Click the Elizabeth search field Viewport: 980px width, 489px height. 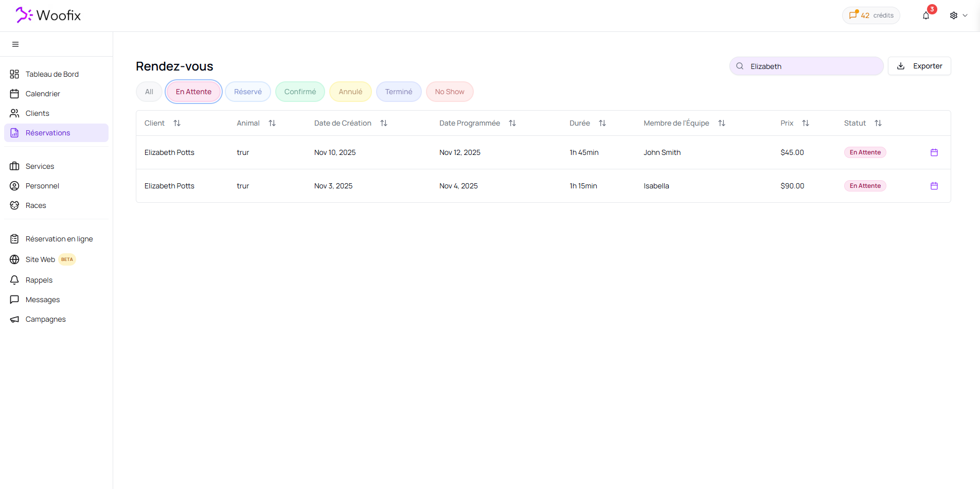[x=813, y=66]
